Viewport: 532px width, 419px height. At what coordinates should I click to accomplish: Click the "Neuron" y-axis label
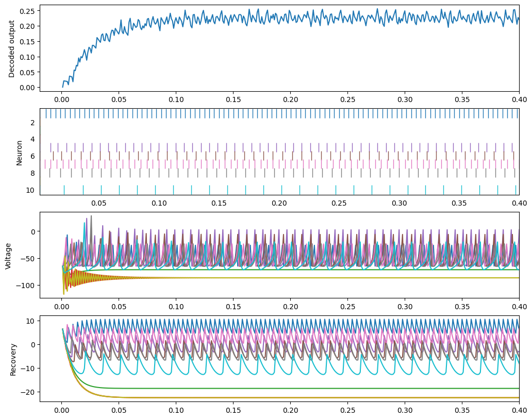point(19,154)
